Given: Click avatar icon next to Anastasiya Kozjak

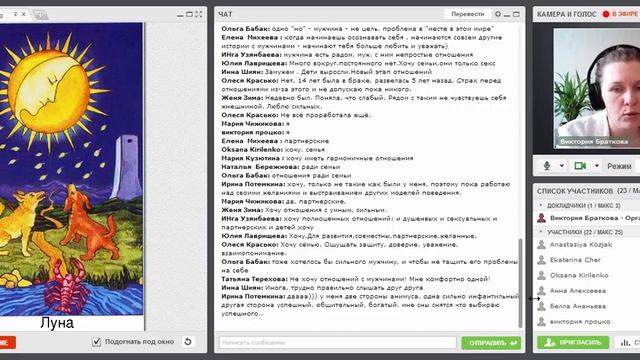Looking at the screenshot, I should [541, 244].
